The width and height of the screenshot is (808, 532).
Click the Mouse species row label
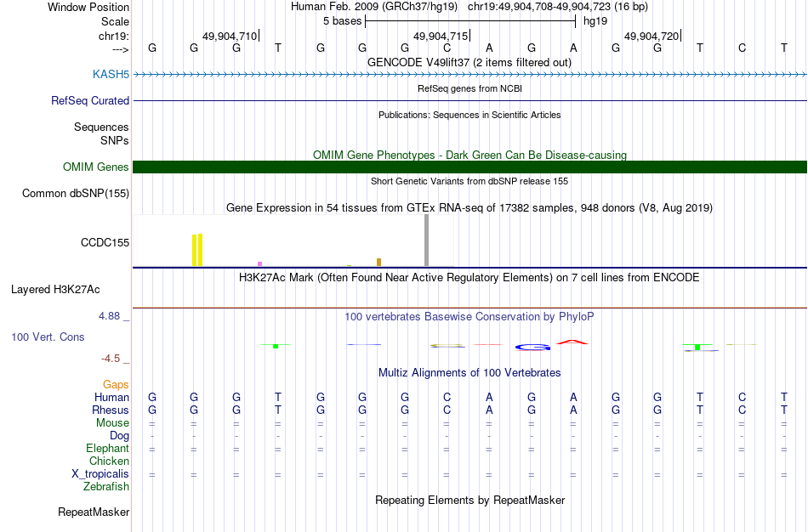tap(112, 423)
